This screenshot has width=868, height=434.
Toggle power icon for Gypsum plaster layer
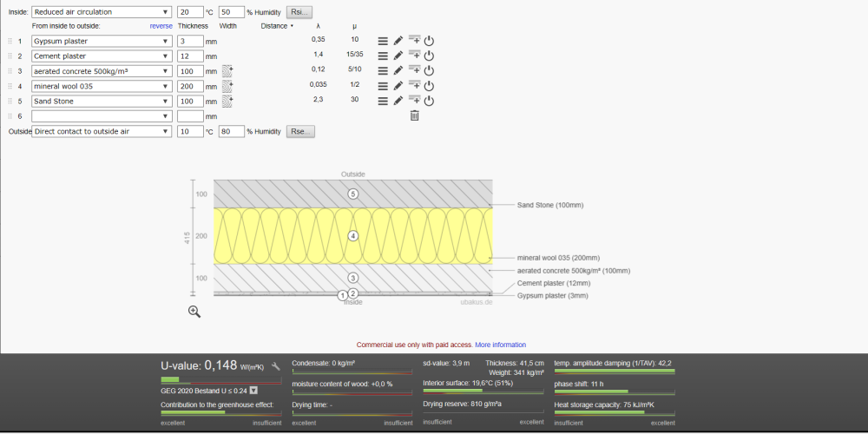tap(429, 41)
